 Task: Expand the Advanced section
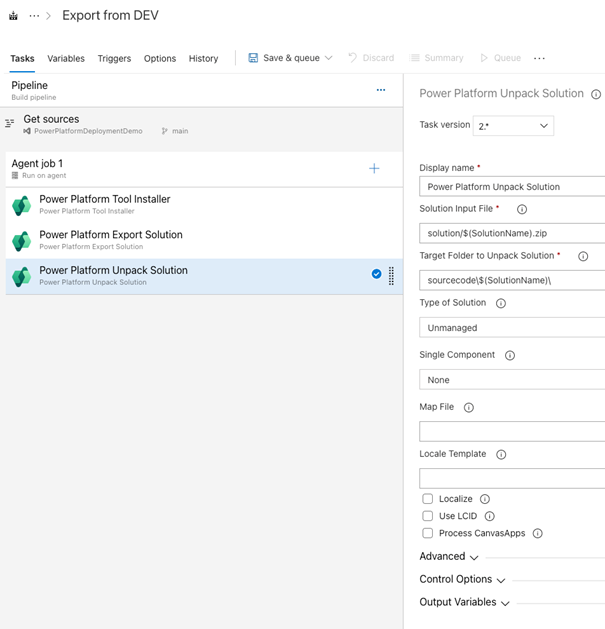449,556
